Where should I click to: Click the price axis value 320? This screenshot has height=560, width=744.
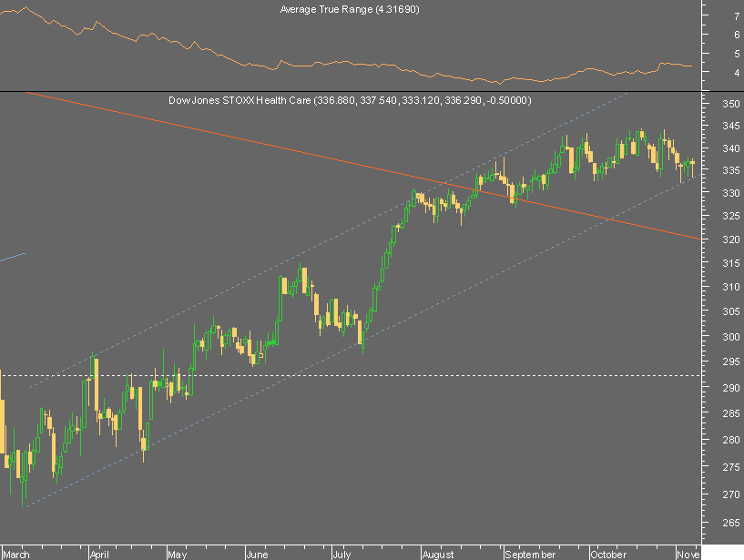[x=730, y=239]
